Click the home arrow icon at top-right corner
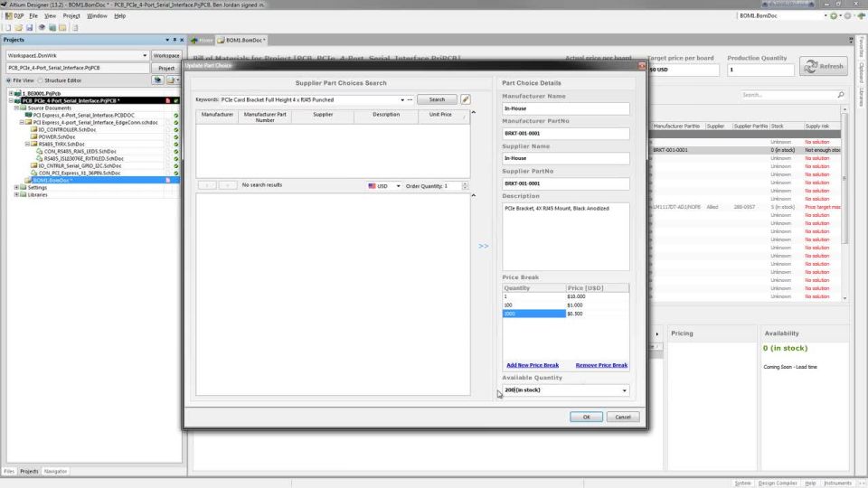This screenshot has width=868, height=488. (862, 16)
